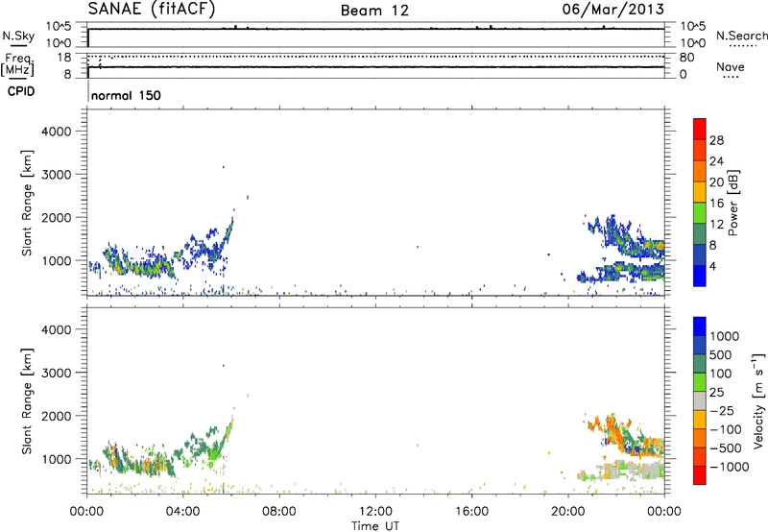This screenshot has height=532, width=768.
Task: Click the 12:00 time axis tick label
Action: pos(375,512)
